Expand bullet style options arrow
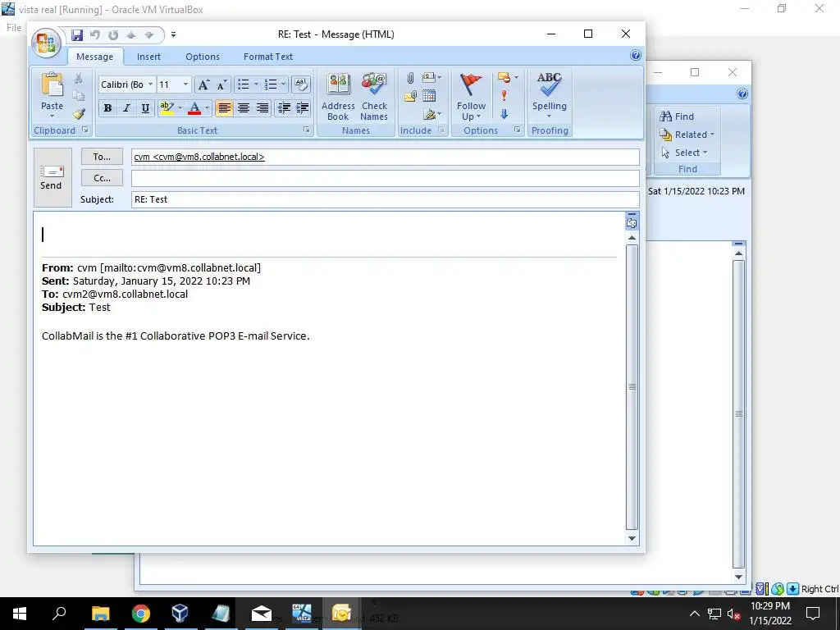 pyautogui.click(x=256, y=84)
